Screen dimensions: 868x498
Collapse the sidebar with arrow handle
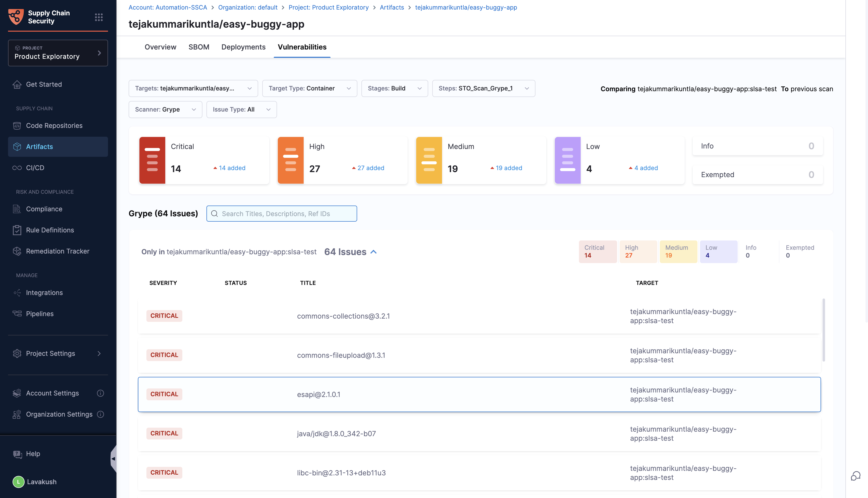[x=113, y=459]
